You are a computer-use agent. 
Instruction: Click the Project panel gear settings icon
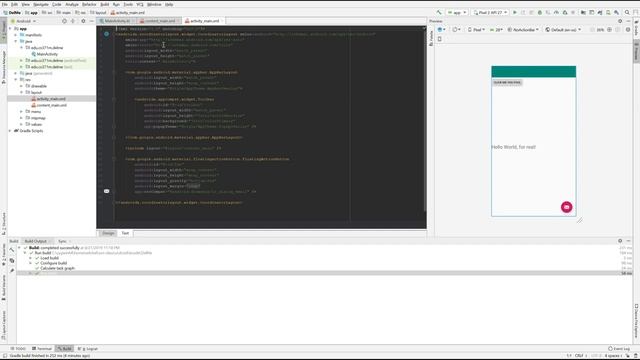coord(83,21)
